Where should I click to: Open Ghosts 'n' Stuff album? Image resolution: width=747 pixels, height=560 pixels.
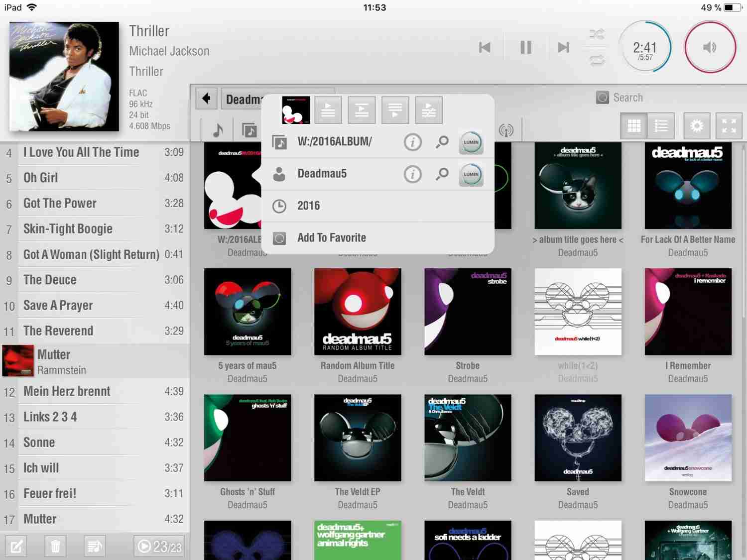(248, 438)
